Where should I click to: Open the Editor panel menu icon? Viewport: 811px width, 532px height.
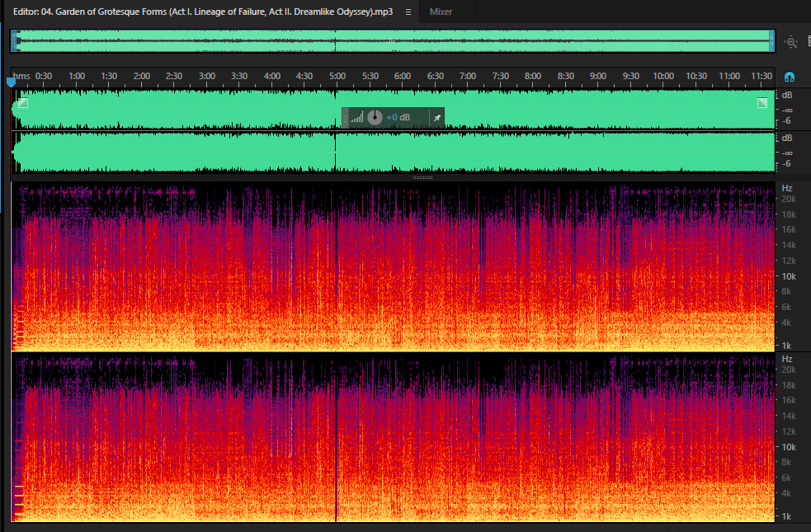pos(408,12)
